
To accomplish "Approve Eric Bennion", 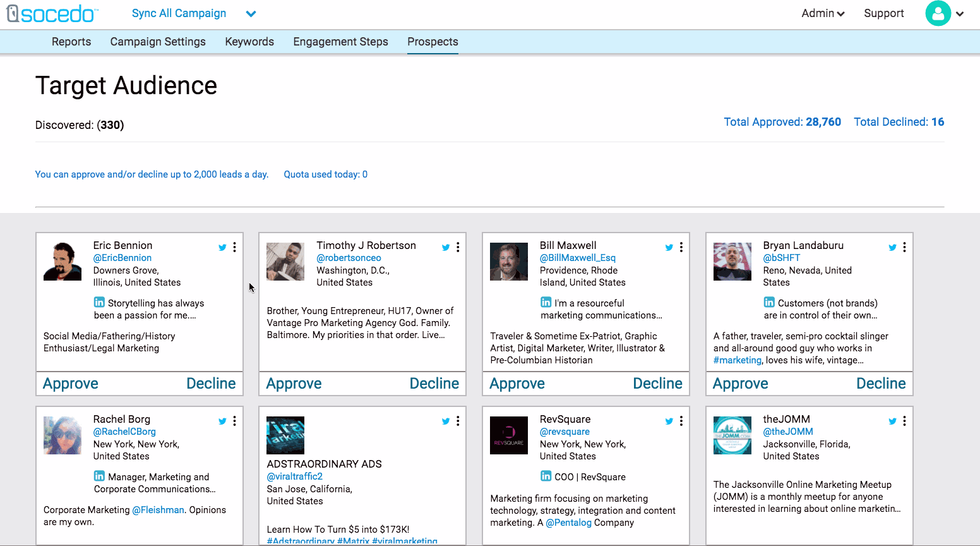I will click(71, 384).
